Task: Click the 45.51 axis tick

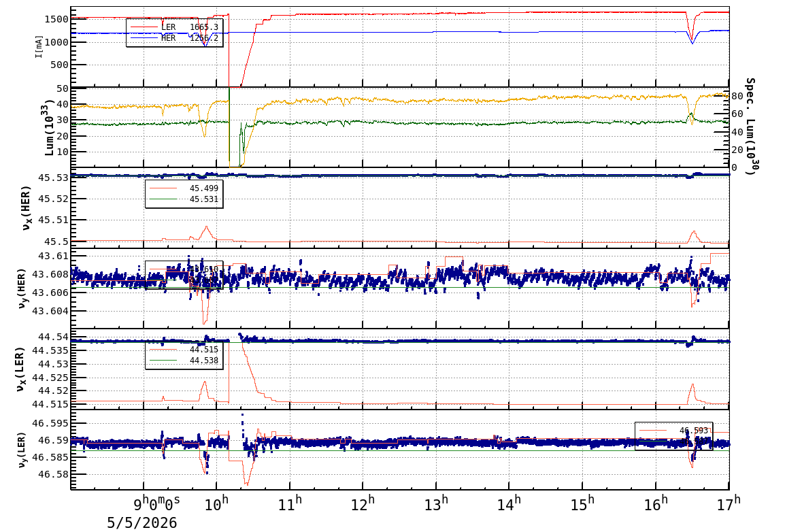Action: click(54, 220)
